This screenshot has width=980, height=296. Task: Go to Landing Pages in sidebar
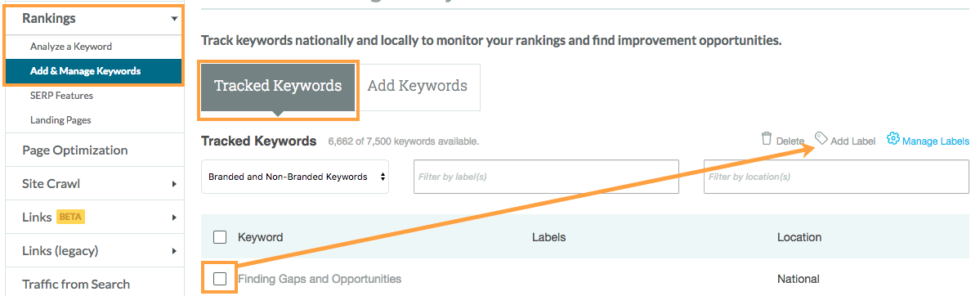pos(60,120)
